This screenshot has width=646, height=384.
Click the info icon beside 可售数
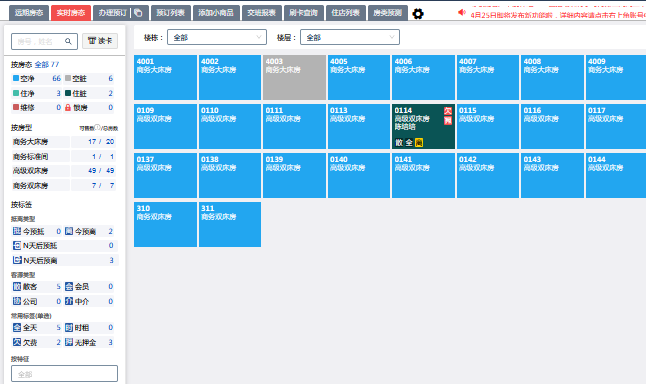coord(97,128)
